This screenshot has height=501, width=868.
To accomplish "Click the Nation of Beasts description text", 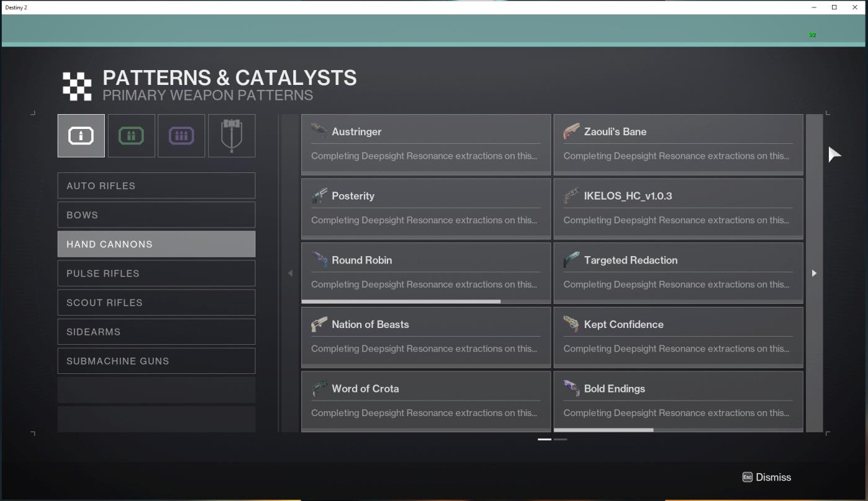I will (x=424, y=348).
